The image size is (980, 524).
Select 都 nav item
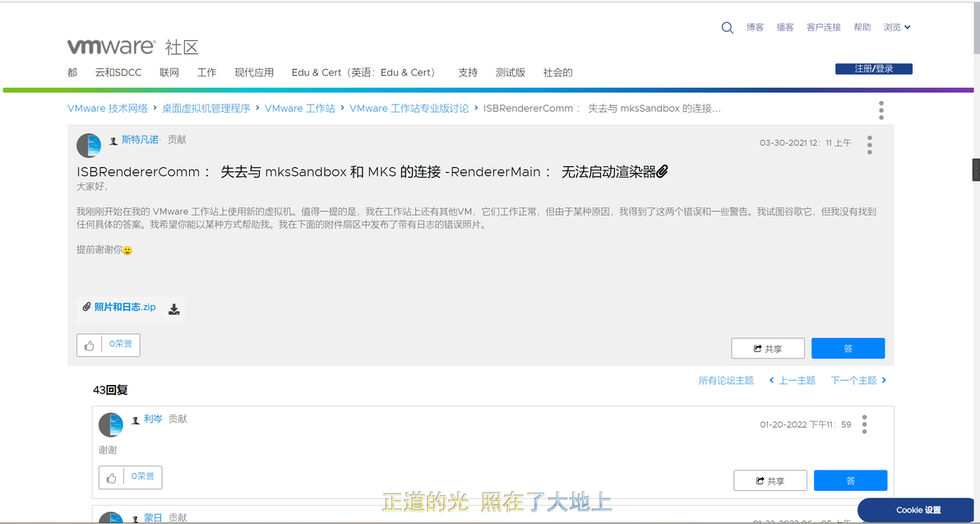pyautogui.click(x=72, y=72)
